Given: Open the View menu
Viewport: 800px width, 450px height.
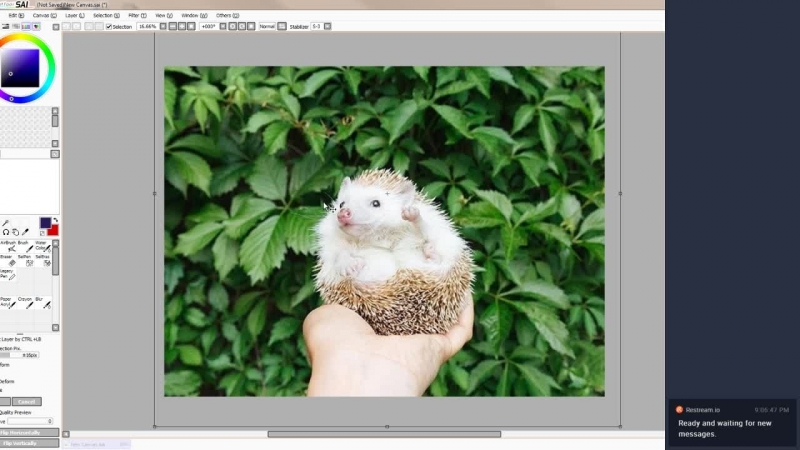Looking at the screenshot, I should (x=164, y=15).
